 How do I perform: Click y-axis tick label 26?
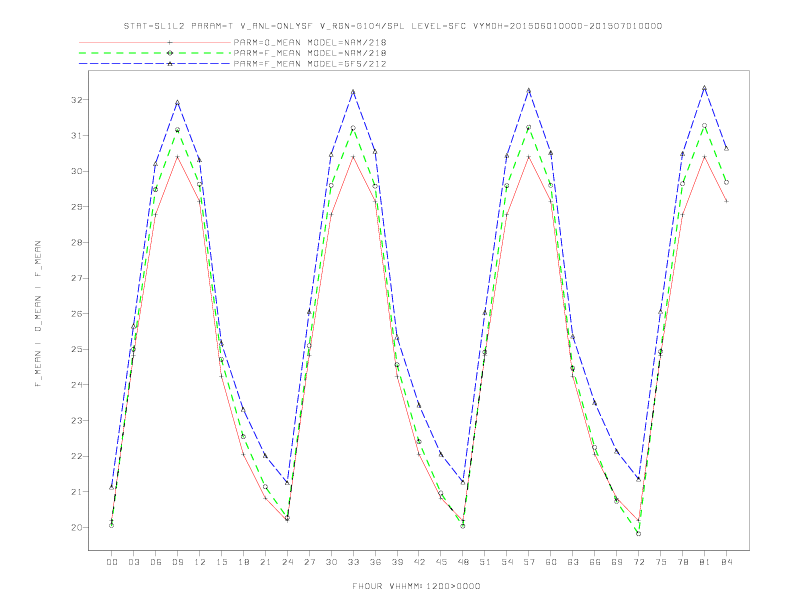pos(76,314)
